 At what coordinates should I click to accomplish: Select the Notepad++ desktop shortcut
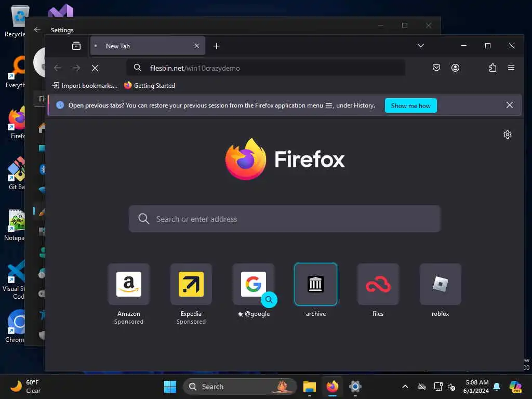tap(15, 224)
